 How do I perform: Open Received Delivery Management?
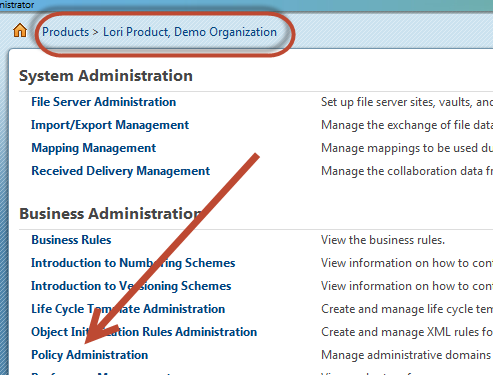pos(120,171)
